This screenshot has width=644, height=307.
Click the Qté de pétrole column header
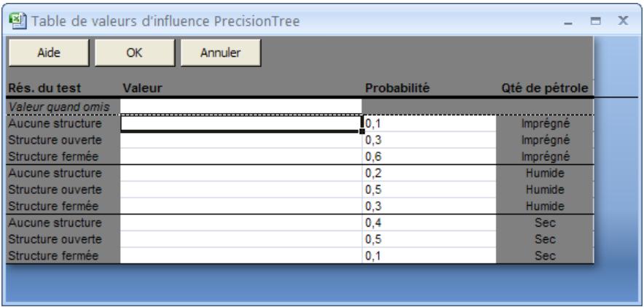click(545, 88)
